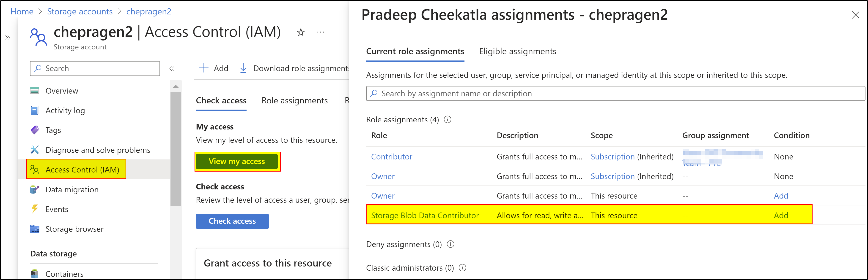This screenshot has height=280, width=868.
Task: Open the Contributor role link
Action: click(392, 156)
